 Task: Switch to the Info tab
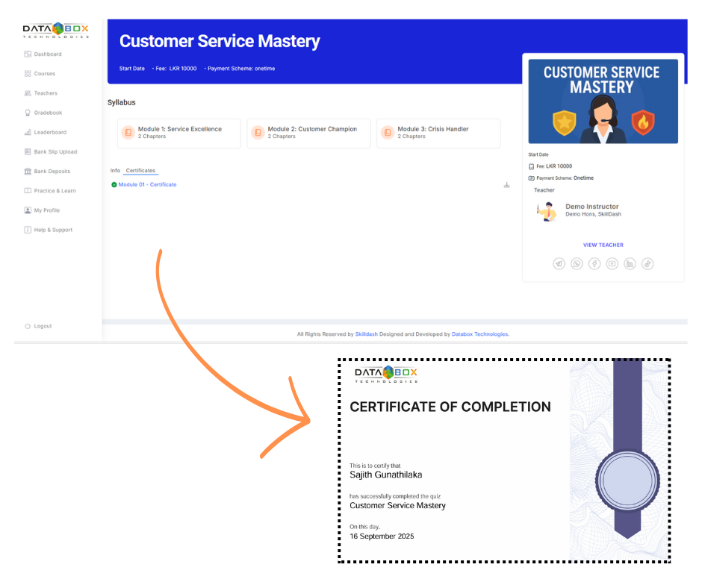coord(115,171)
